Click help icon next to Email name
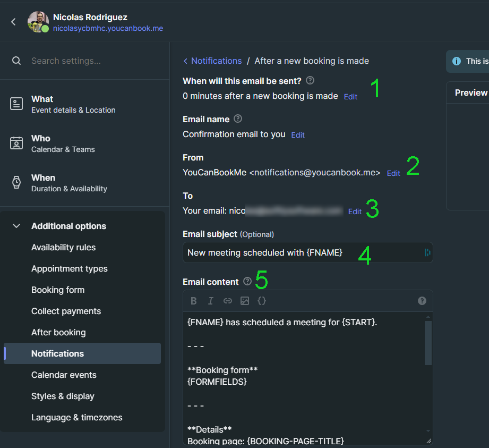Screen dimensions: 489x448 (238, 119)
